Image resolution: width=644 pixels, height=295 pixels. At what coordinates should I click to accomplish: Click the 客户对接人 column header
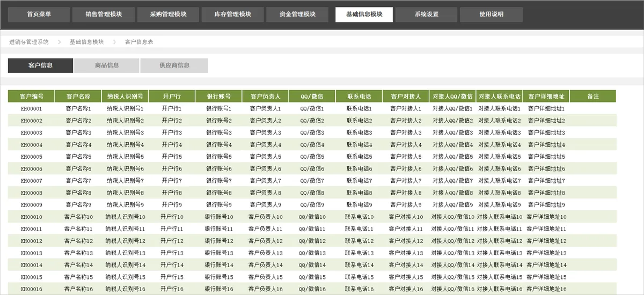(x=406, y=97)
